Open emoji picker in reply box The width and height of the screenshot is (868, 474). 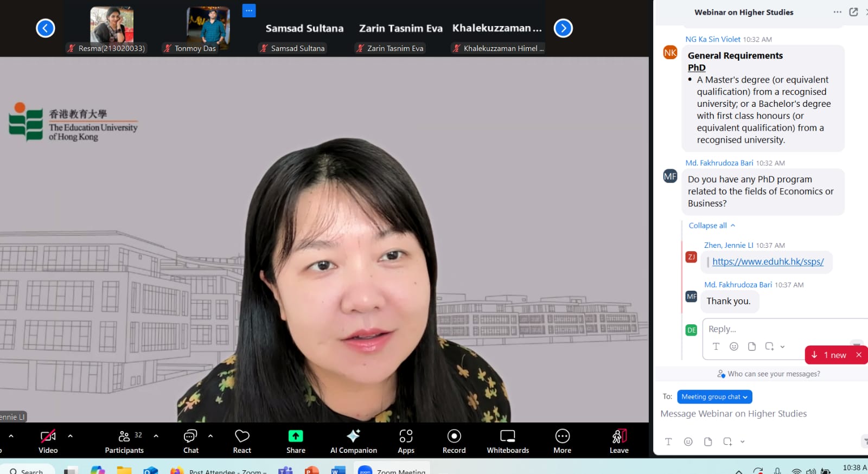(734, 347)
